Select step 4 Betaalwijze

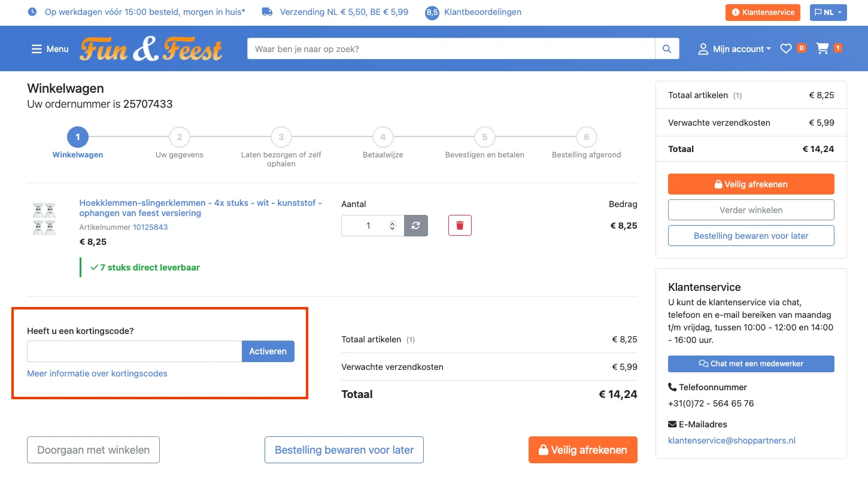click(383, 137)
